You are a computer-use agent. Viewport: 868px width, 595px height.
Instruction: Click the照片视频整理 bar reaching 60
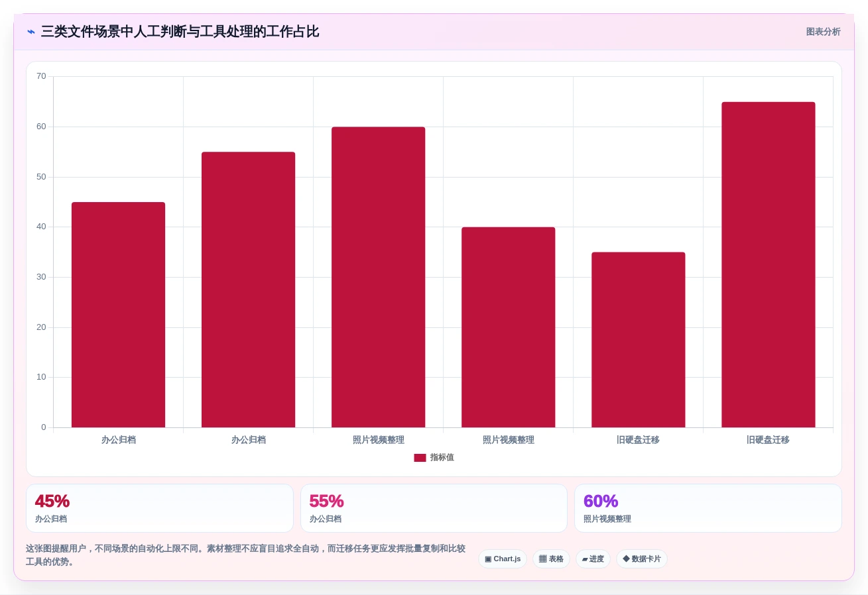point(378,277)
